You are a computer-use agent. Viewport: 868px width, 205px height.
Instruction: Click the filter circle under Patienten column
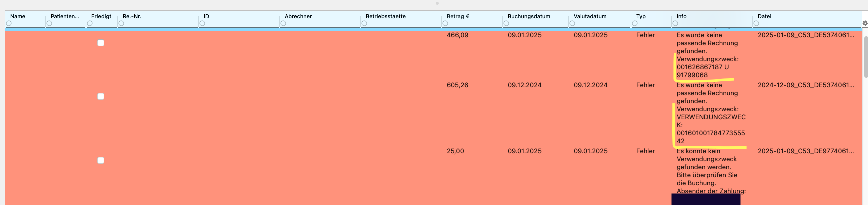tap(49, 23)
